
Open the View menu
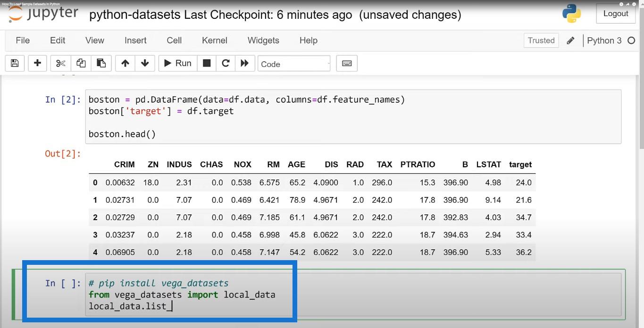pyautogui.click(x=95, y=41)
